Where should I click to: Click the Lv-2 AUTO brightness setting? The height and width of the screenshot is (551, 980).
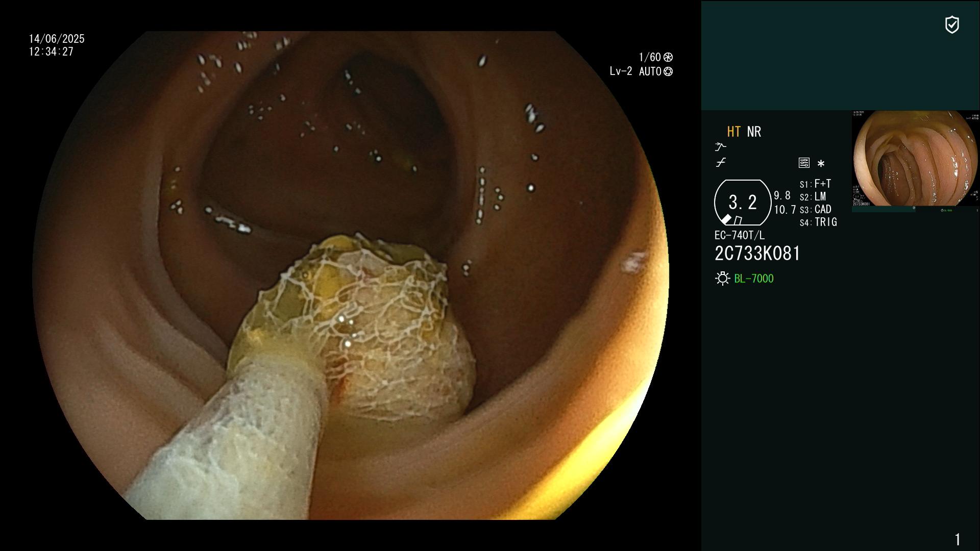coord(635,71)
